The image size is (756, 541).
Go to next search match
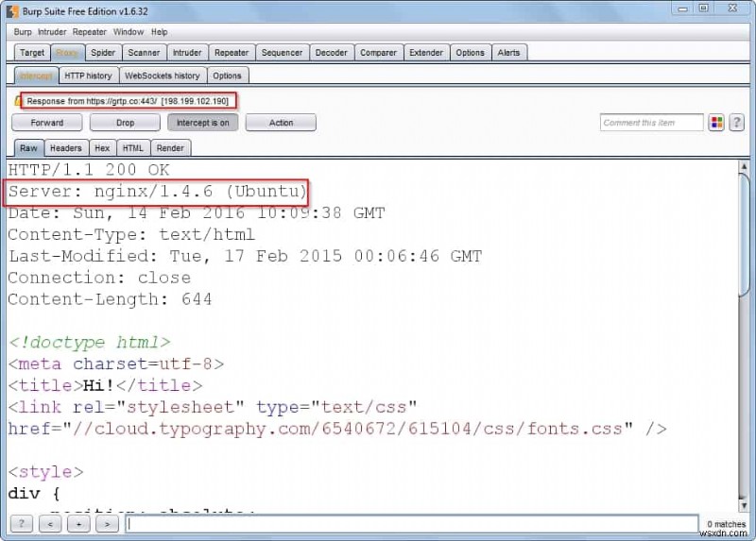click(107, 523)
